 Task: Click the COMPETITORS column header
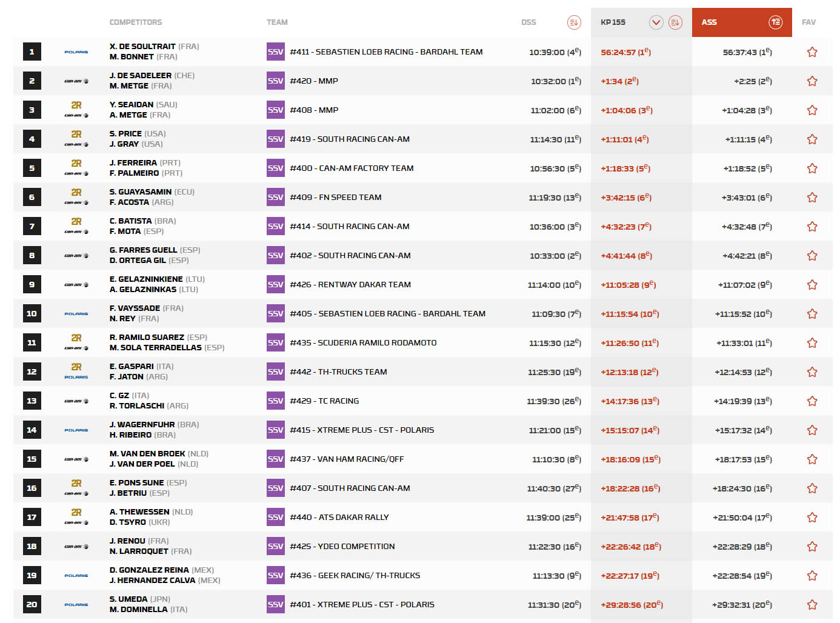[x=135, y=22]
